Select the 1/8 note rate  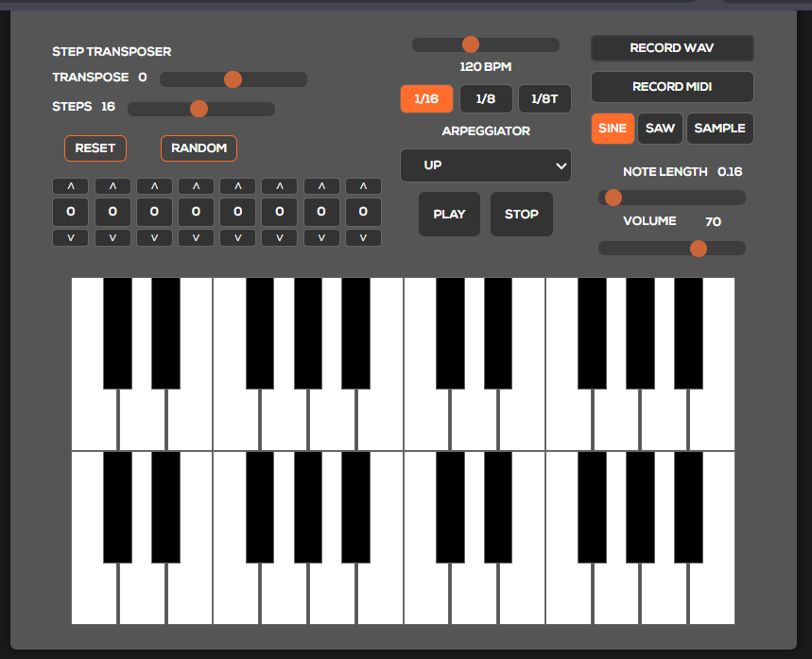tap(486, 98)
